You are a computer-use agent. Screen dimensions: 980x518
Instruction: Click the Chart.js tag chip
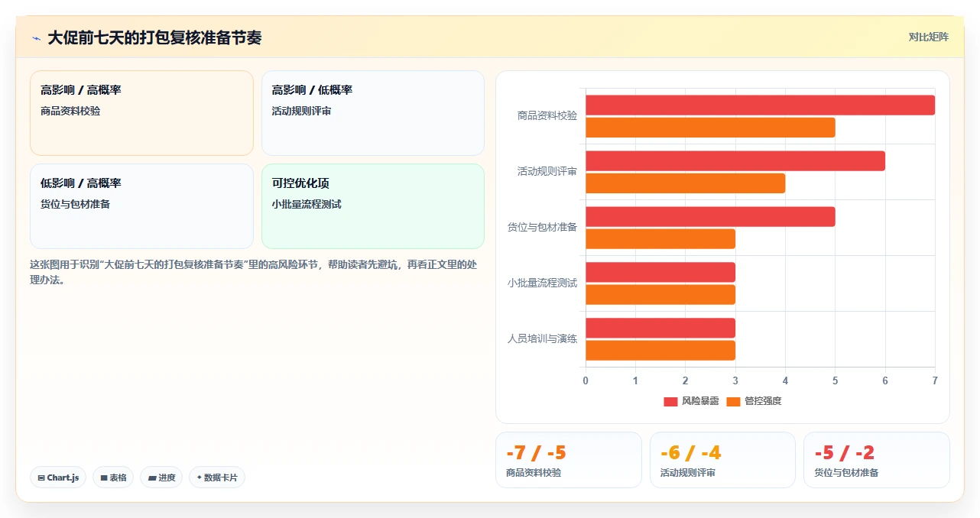58,478
